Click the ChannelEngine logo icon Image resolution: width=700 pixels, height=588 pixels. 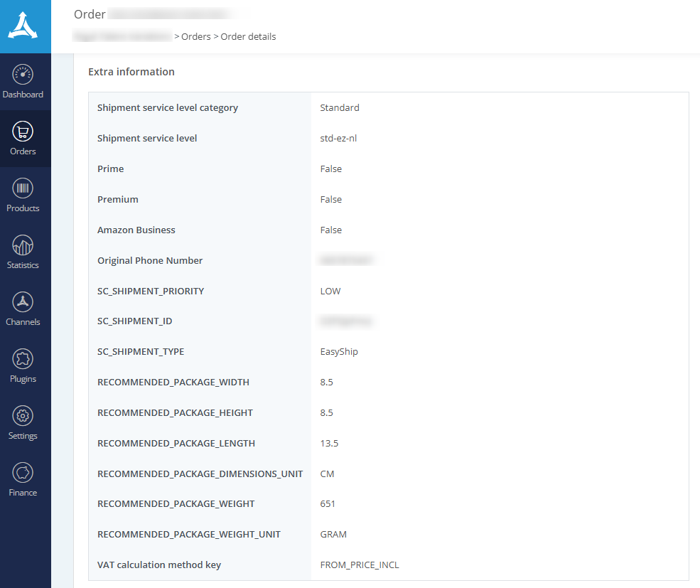23,25
